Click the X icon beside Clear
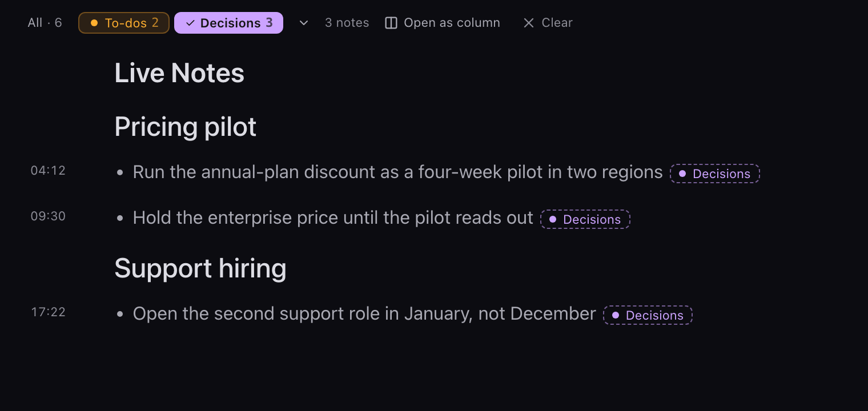Viewport: 868px width, 411px height. coord(529,23)
